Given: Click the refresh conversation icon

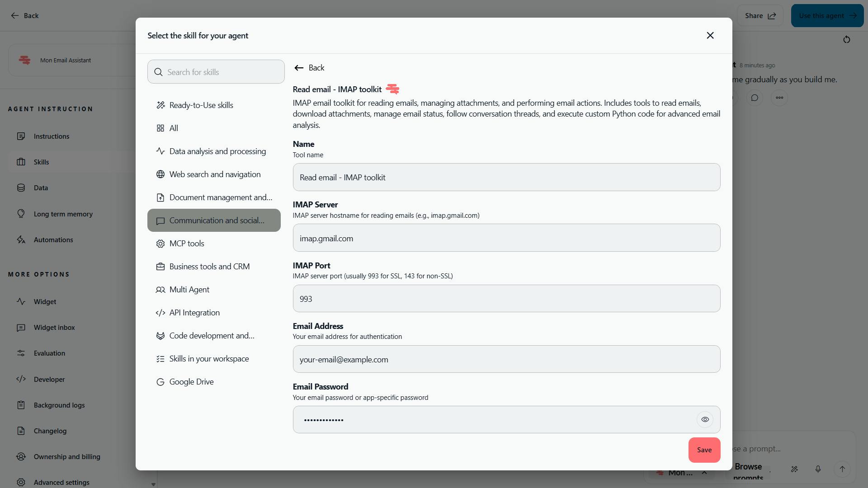Looking at the screenshot, I should (846, 40).
